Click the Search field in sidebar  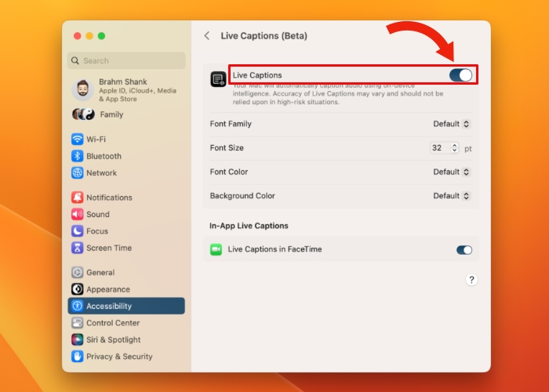pos(126,60)
